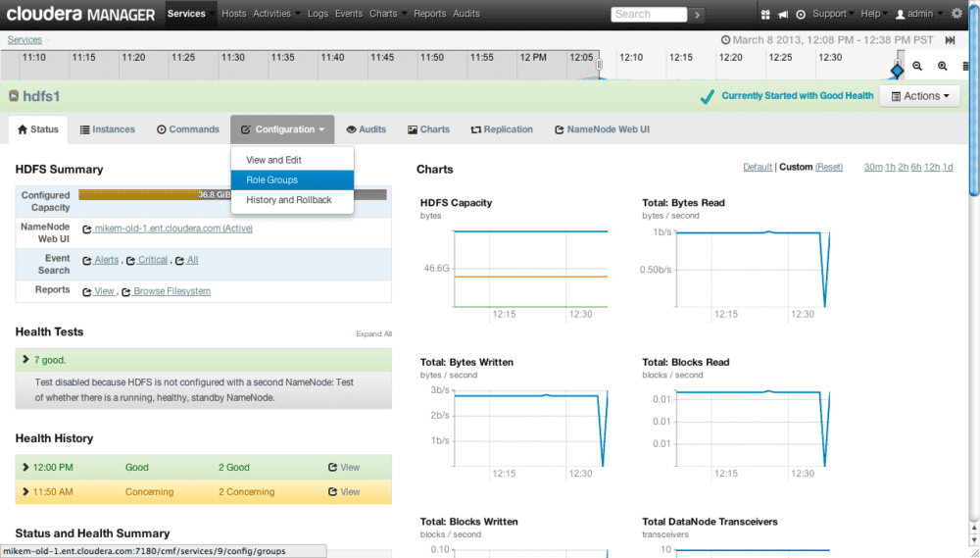Open the Services dropdown in navbar
Screen dimensions: 980x558
tap(190, 14)
